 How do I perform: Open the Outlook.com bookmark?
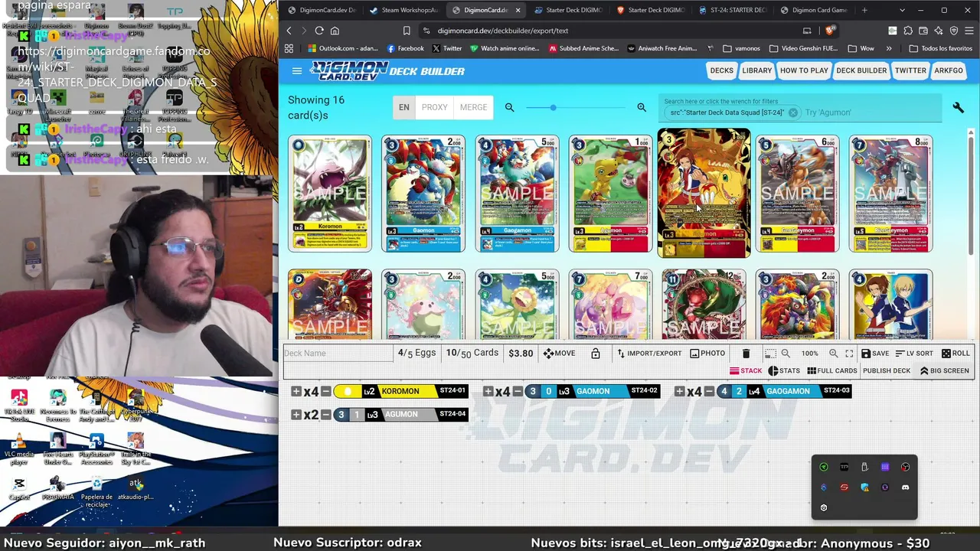(342, 48)
